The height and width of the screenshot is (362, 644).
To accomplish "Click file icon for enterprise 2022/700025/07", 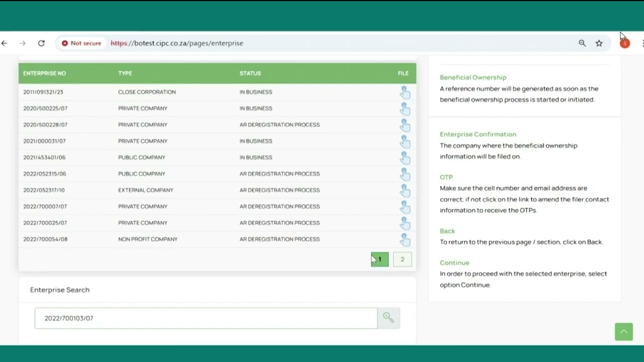I will (x=405, y=223).
